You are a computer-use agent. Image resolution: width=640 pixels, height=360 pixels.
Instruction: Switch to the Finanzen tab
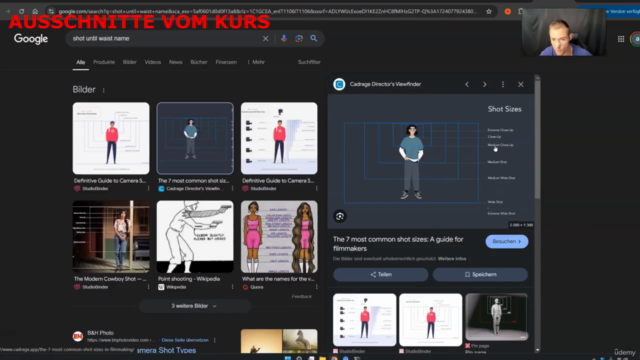[226, 62]
